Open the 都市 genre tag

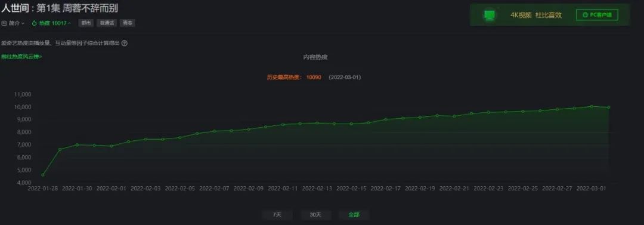click(86, 23)
